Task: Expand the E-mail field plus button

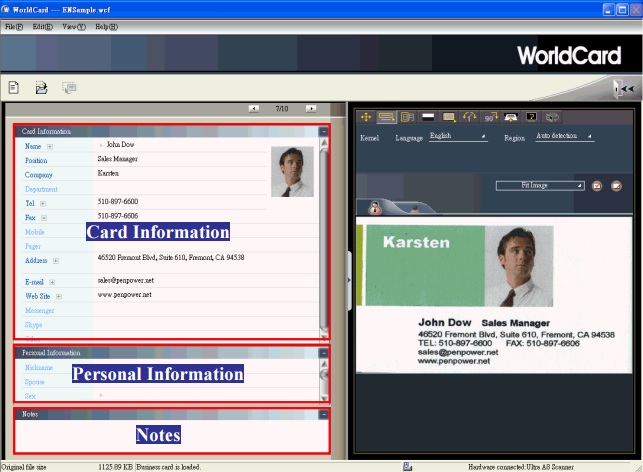Action: pos(52,282)
